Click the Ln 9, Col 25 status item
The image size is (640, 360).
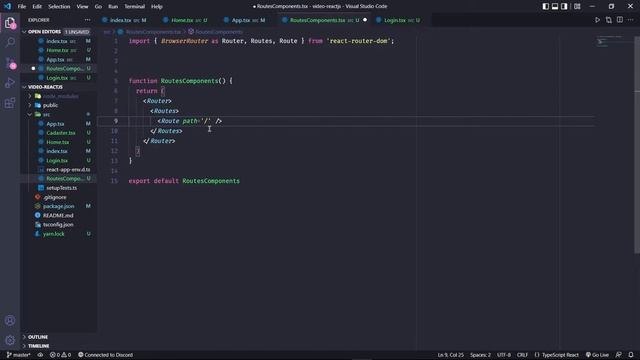click(451, 355)
